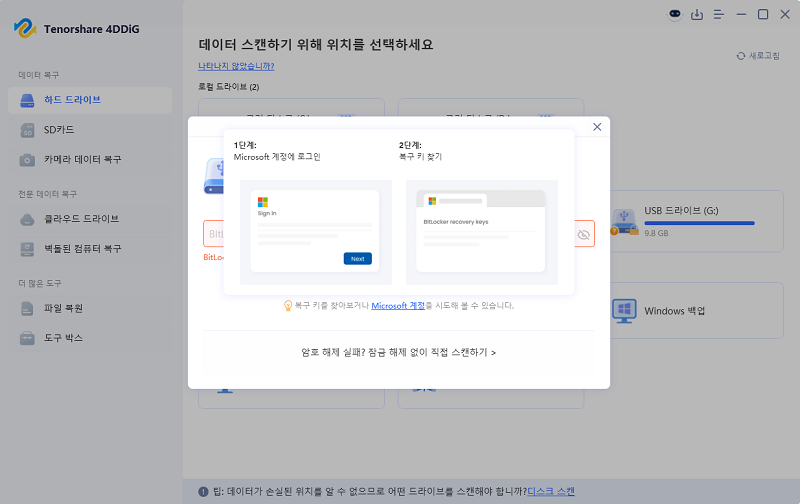Click the download icon in title bar

tap(696, 14)
